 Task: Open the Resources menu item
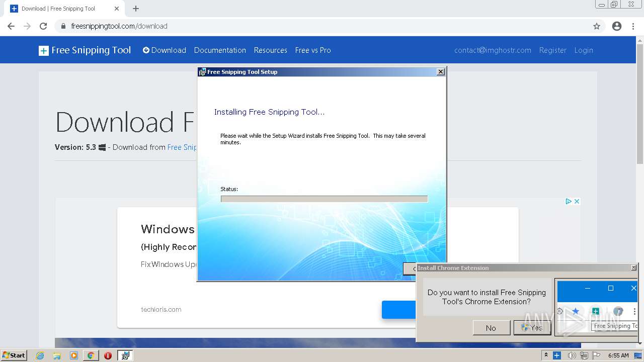click(x=270, y=50)
